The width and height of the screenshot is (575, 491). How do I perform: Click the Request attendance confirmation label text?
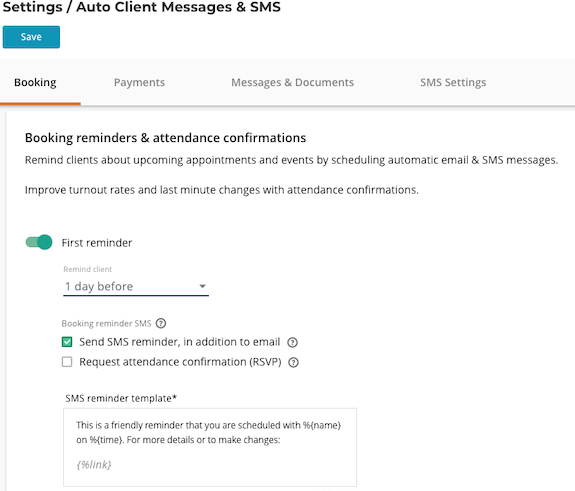click(x=180, y=362)
